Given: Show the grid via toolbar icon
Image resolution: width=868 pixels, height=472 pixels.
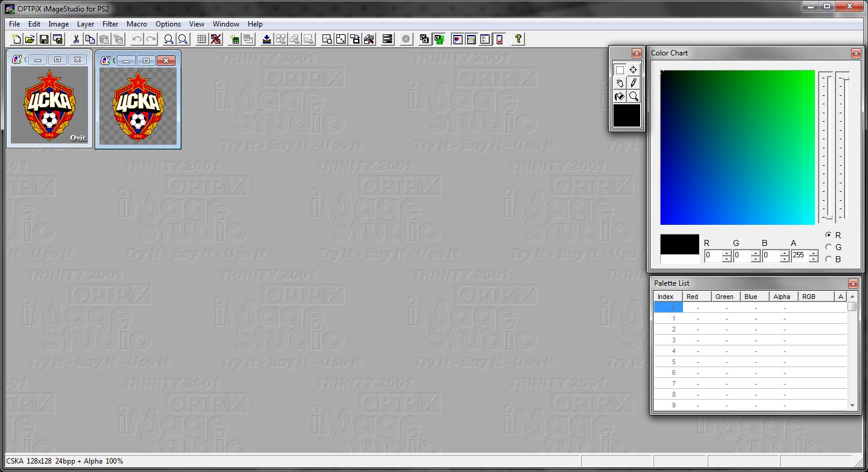Looking at the screenshot, I should (x=202, y=39).
